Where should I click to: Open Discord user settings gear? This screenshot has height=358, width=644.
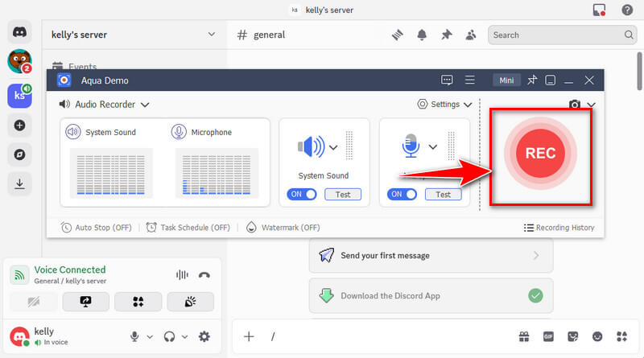pos(204,336)
